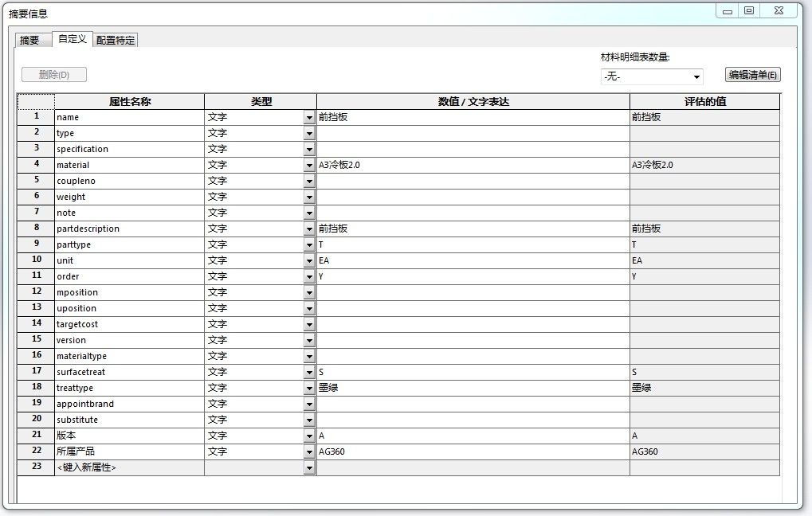Edit the A3冷板2.0 material value cell
This screenshot has width=812, height=516.
coord(473,165)
